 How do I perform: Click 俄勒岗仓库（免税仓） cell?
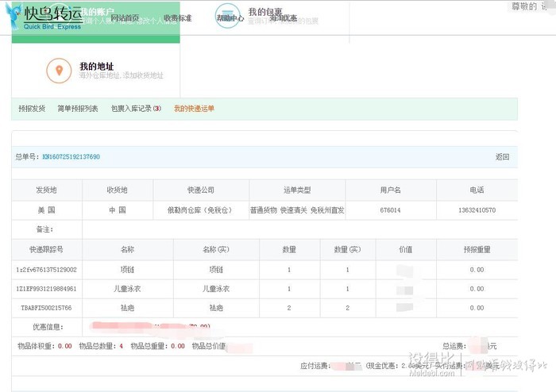tap(201, 210)
